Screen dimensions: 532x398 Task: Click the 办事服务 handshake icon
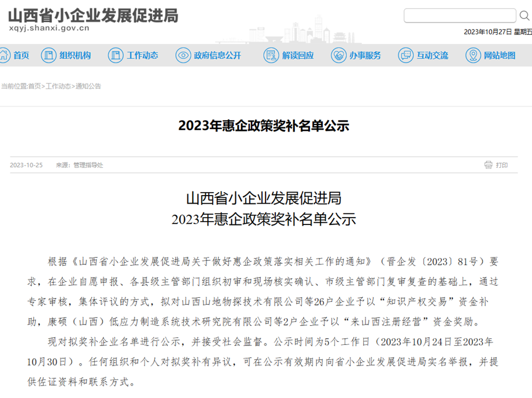click(338, 56)
